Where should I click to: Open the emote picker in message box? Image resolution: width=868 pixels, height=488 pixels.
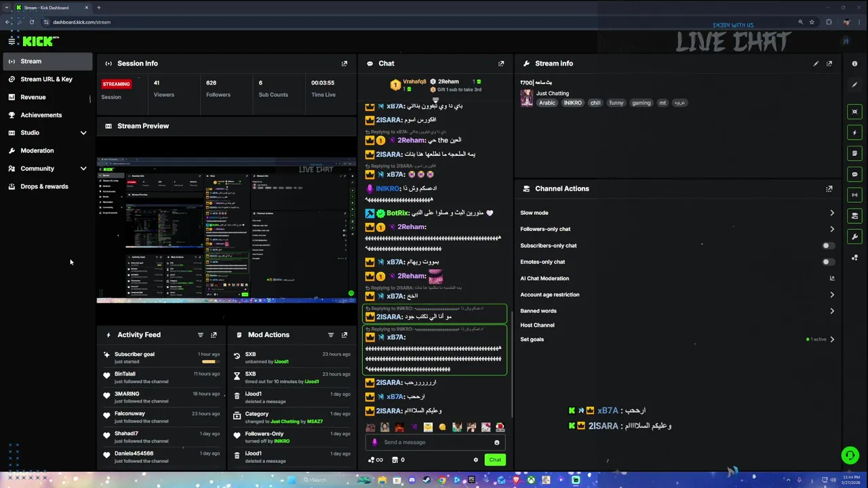tap(496, 443)
